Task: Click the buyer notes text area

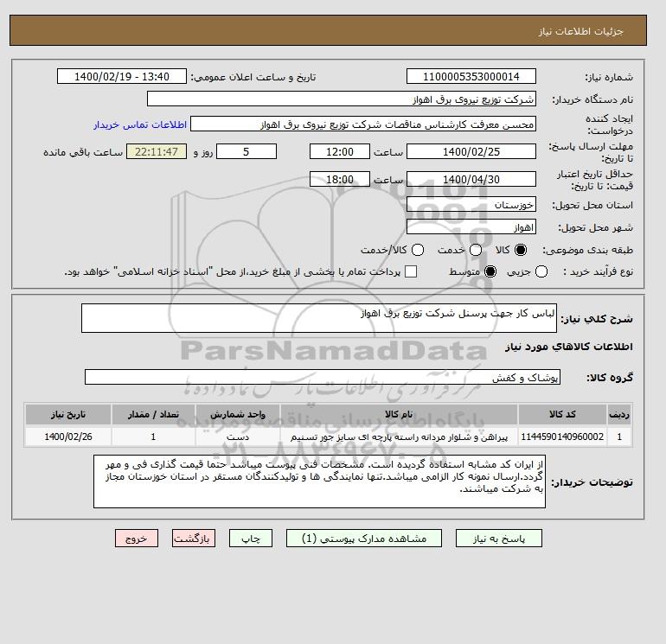Action: coord(319,481)
